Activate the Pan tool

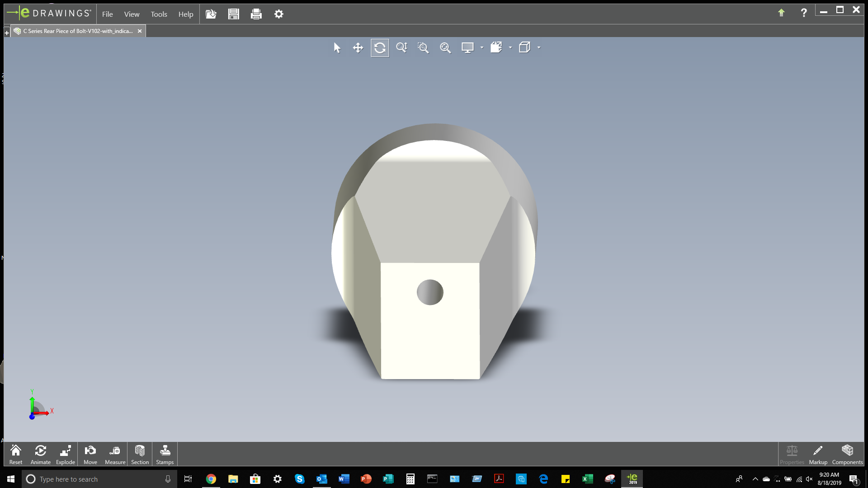click(x=358, y=48)
